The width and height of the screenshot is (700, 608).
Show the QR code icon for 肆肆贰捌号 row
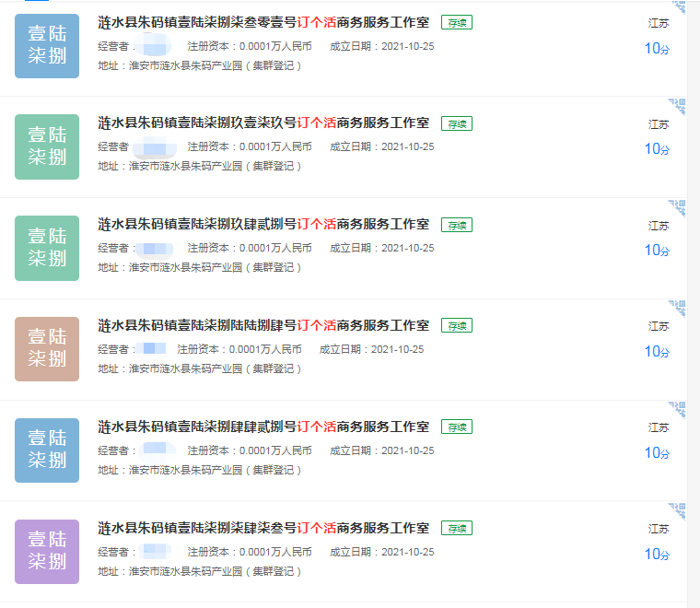(677, 410)
